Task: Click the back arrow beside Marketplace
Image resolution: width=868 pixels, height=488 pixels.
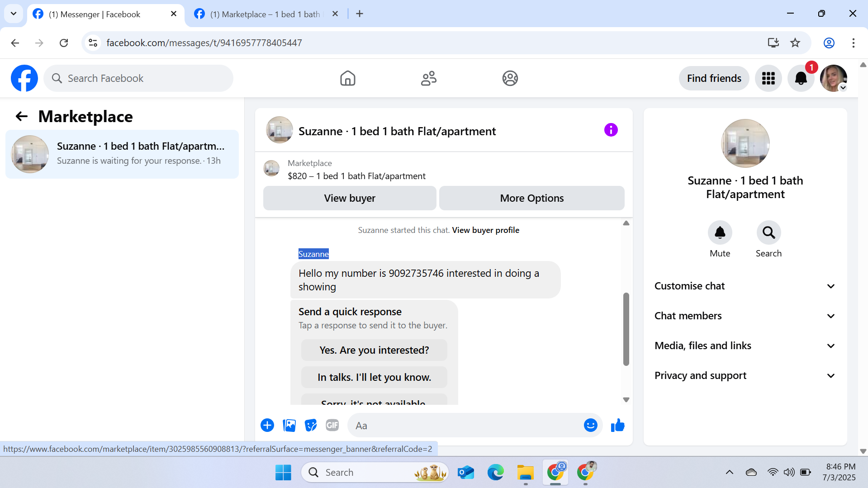Action: 21,117
